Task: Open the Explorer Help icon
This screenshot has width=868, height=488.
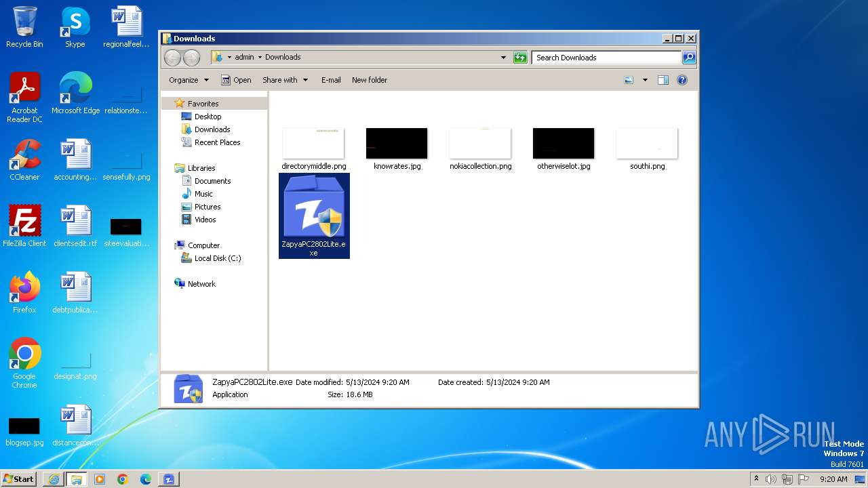Action: (x=682, y=80)
